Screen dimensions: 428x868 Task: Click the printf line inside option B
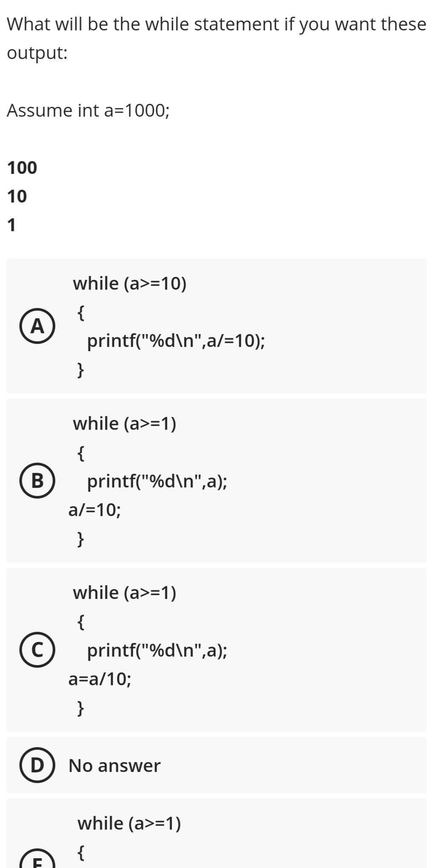156,481
